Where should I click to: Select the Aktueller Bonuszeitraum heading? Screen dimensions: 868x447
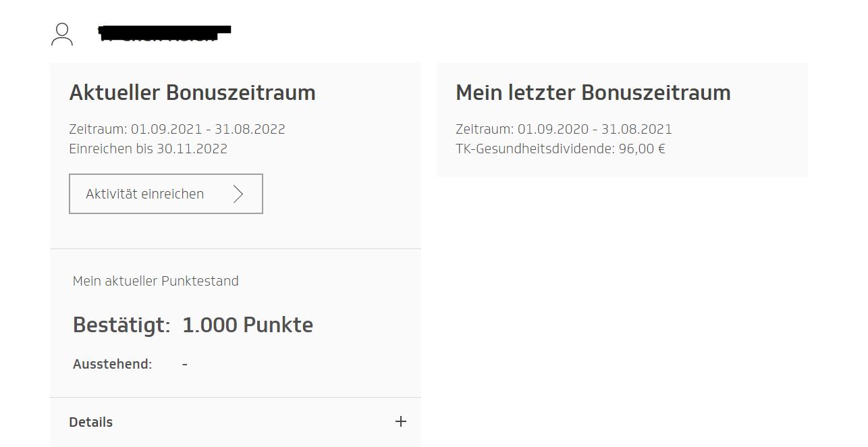click(192, 93)
